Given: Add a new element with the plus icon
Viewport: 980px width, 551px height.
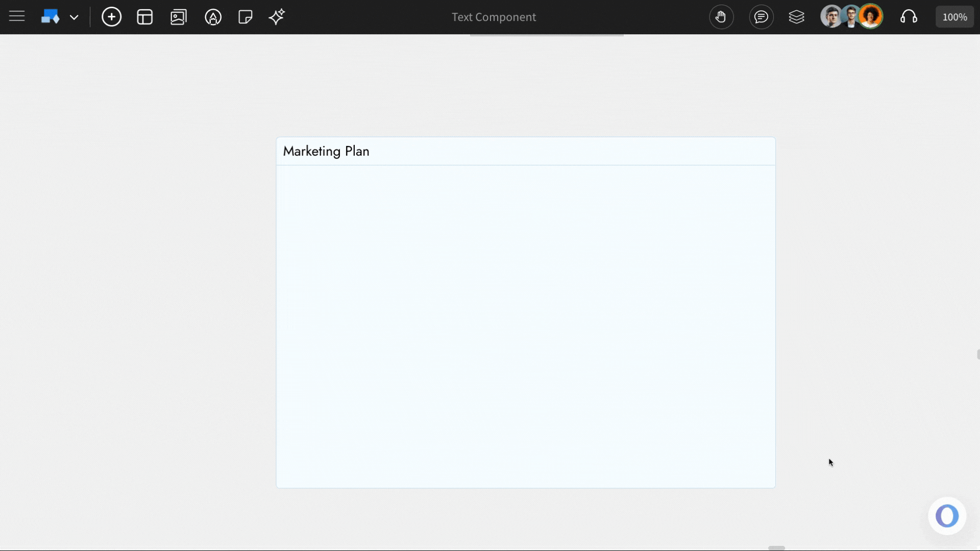Looking at the screenshot, I should (x=111, y=17).
